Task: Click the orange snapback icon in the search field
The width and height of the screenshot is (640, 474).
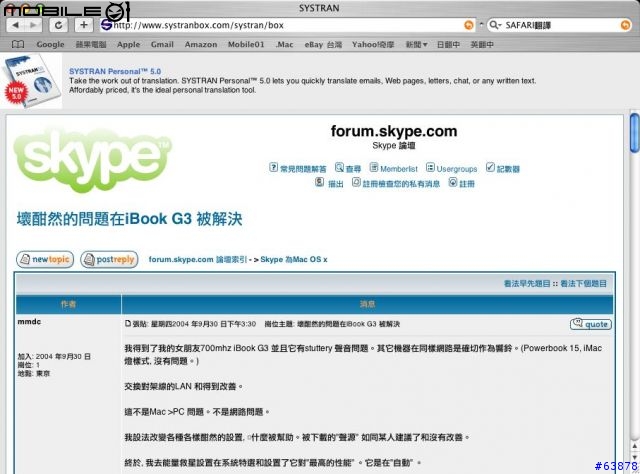Action: 625,25
